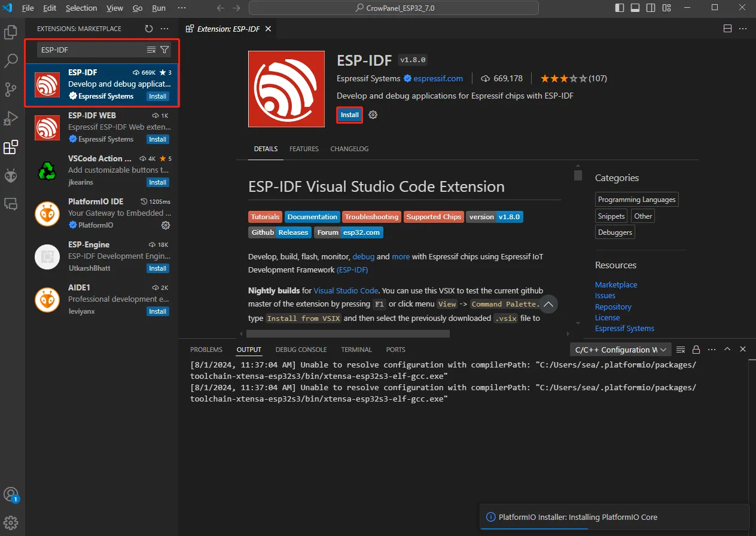Refresh the extensions marketplace list
The height and width of the screenshot is (536, 756).
149,29
